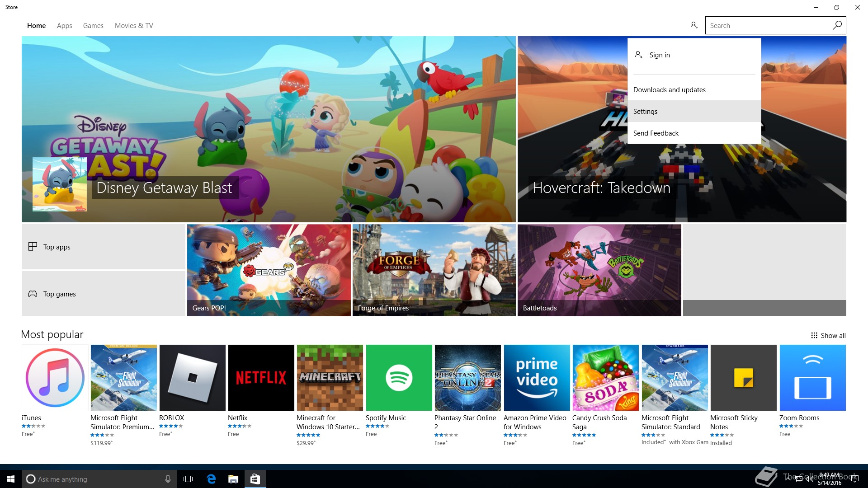868x488 pixels.
Task: Click the Cortana microphone icon
Action: click(x=168, y=479)
